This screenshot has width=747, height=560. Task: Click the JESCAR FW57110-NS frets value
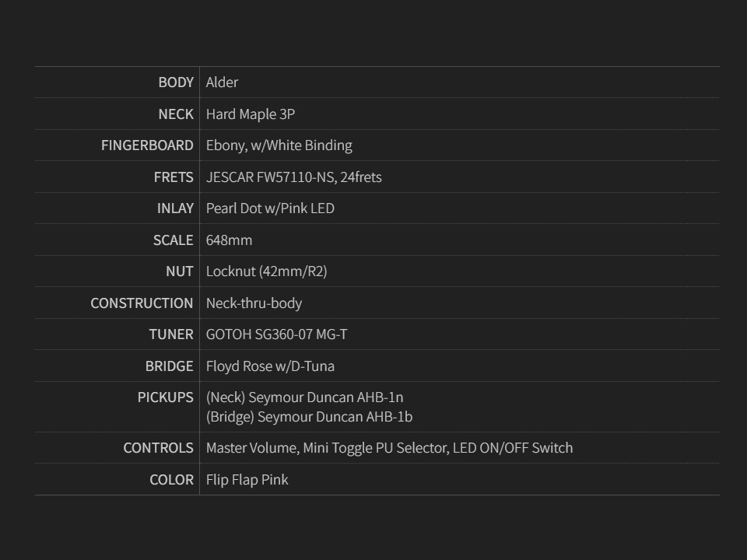click(293, 177)
